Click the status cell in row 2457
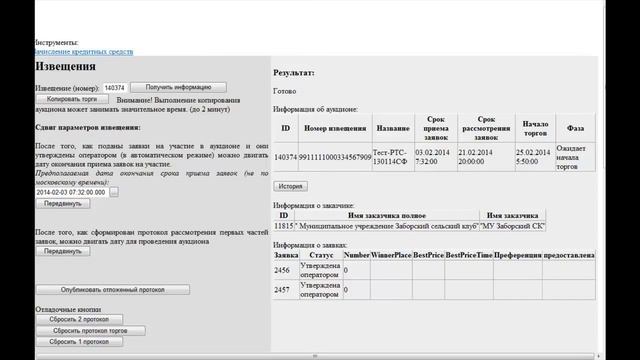This screenshot has height=360, width=640. coord(321,290)
